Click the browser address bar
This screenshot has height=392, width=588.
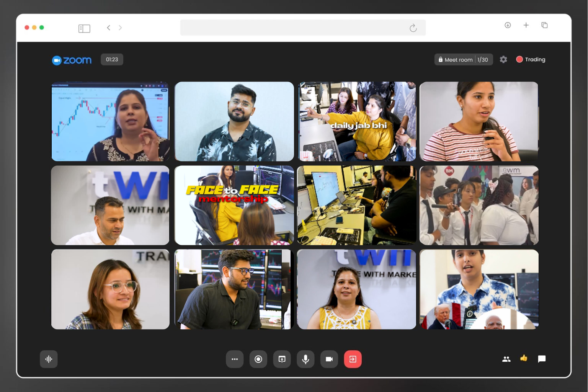(295, 28)
